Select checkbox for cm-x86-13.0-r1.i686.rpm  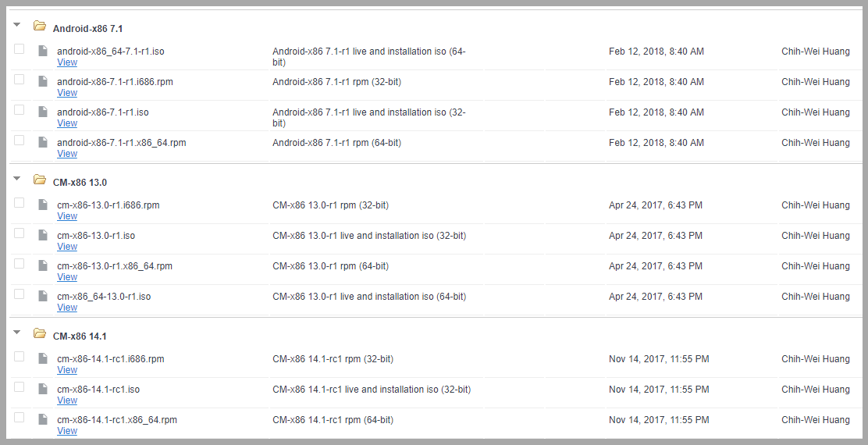[20, 203]
